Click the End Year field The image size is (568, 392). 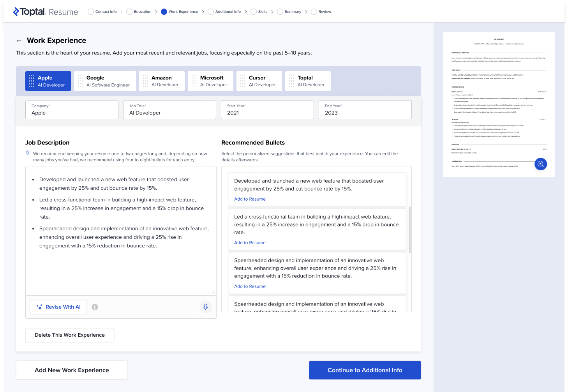pos(365,110)
